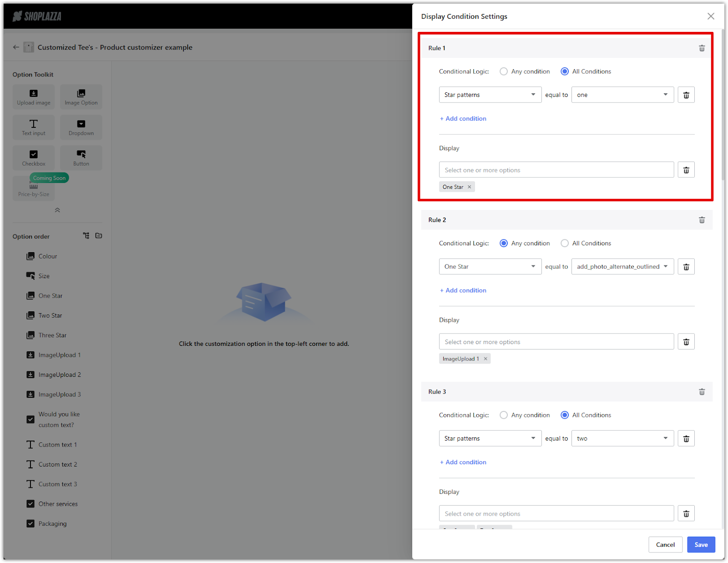This screenshot has height=563, width=728.
Task: Click the Save button
Action: [x=701, y=545]
